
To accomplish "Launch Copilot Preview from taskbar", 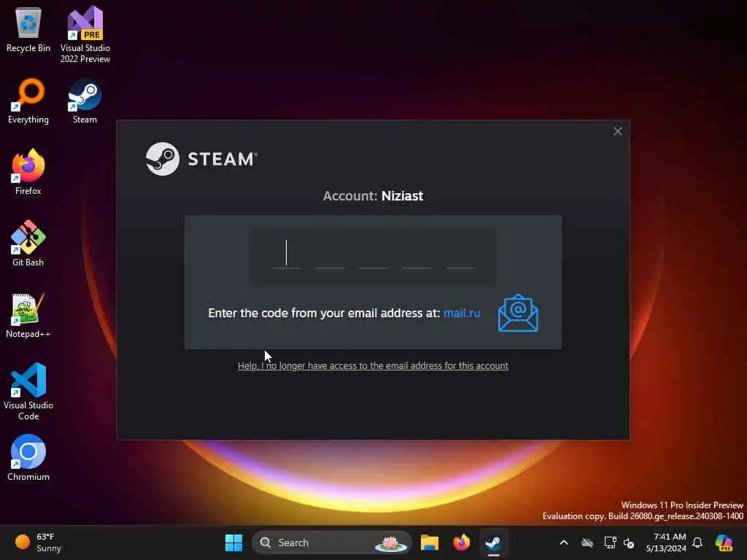I will [724, 542].
